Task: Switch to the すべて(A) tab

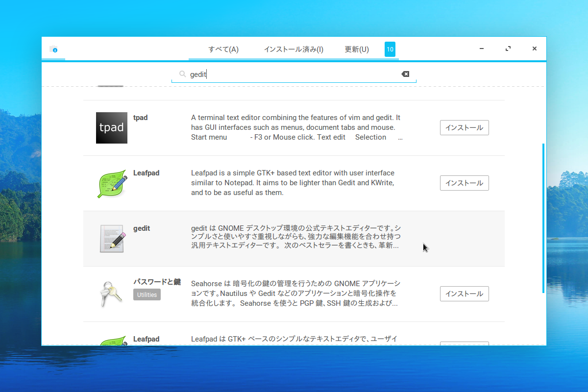Action: point(223,49)
